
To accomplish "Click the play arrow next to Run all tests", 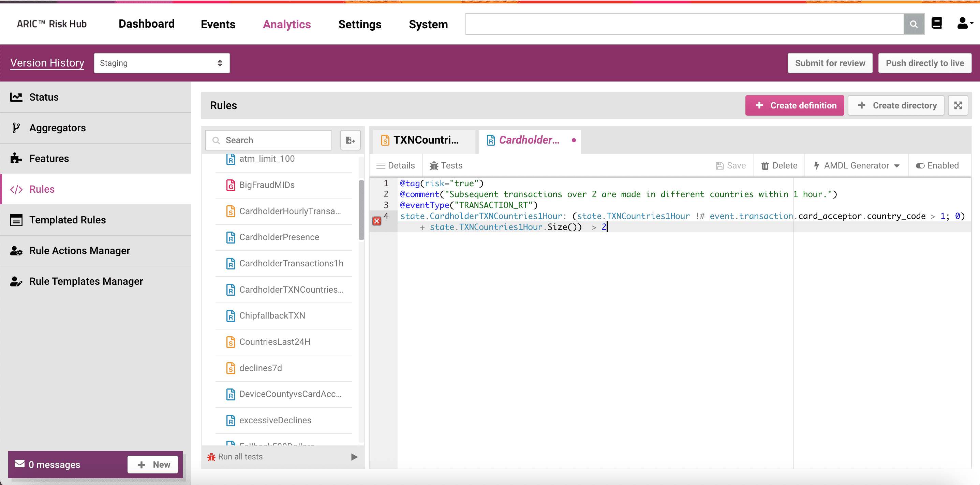I will 354,457.
